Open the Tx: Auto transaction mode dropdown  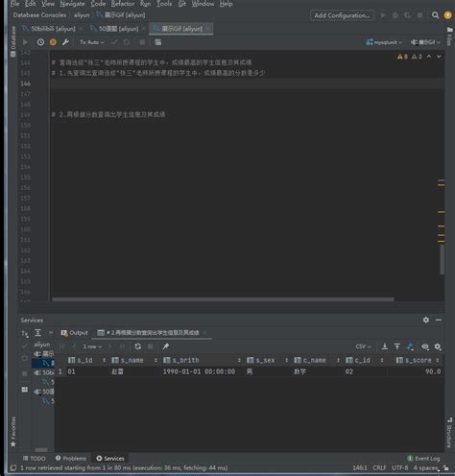pyautogui.click(x=92, y=42)
